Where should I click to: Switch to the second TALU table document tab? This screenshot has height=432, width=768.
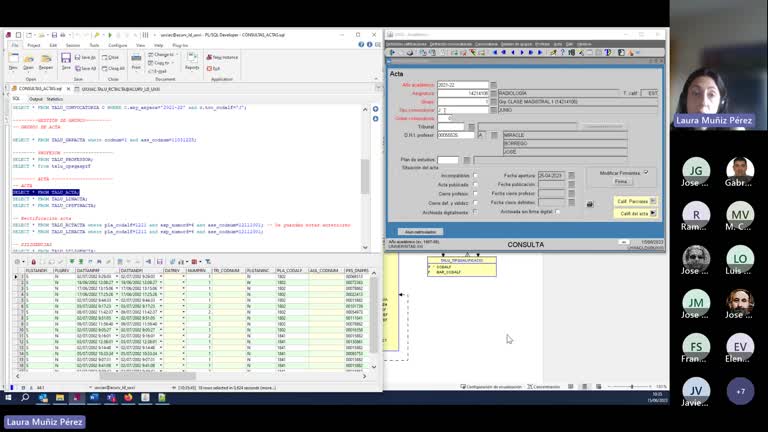(x=118, y=89)
